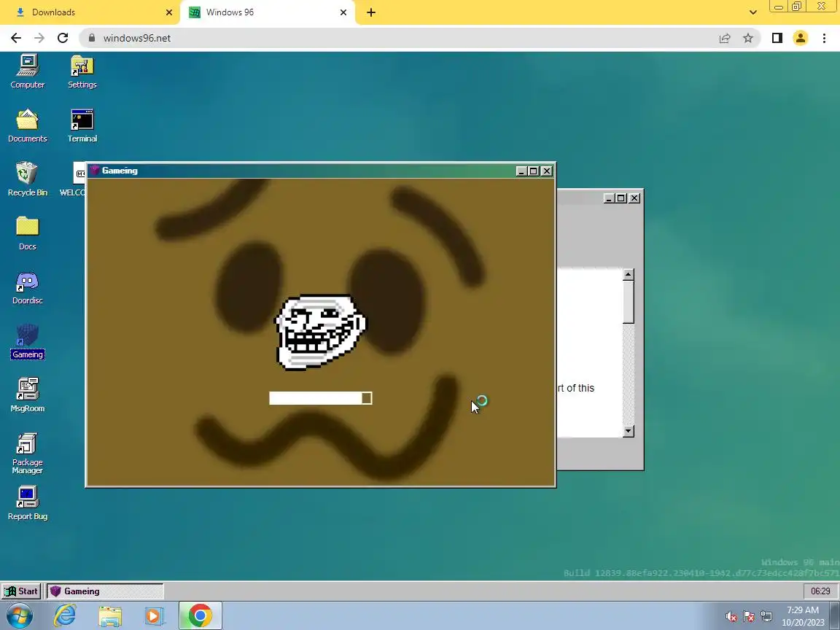Open Action Center flag tray icon
This screenshot has width=840, height=630.
point(749,617)
